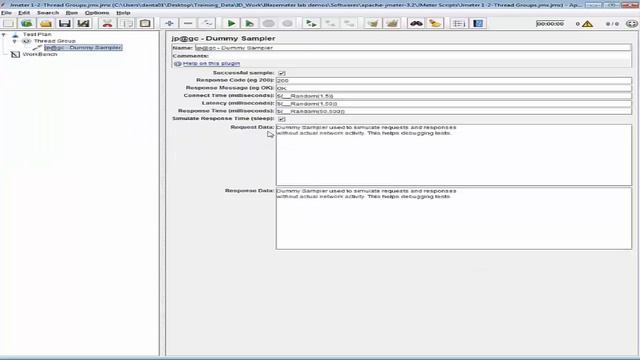The width and height of the screenshot is (640, 360).
Task: Click the Paste clipboard icon
Action: click(145, 23)
